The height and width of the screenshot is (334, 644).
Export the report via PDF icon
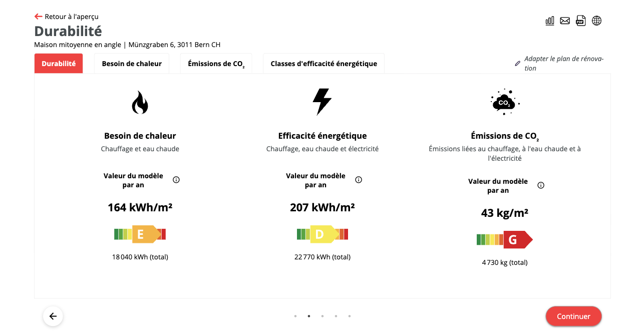coord(580,21)
